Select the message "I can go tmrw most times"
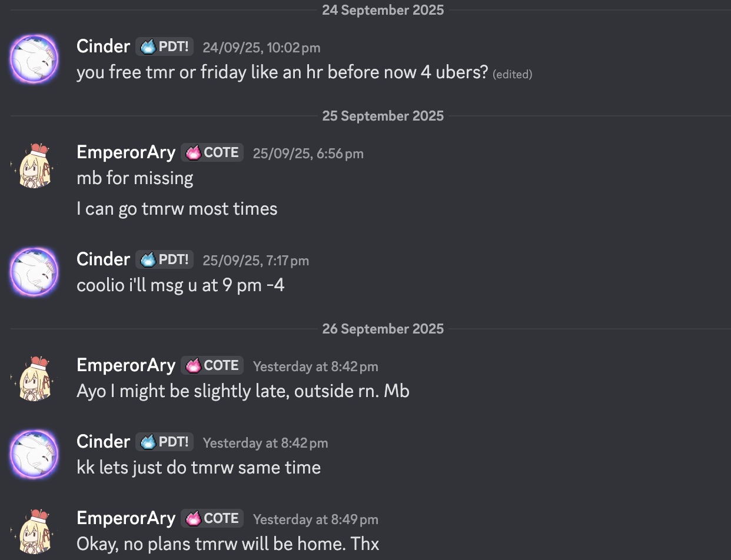This screenshot has width=731, height=560. (x=177, y=209)
